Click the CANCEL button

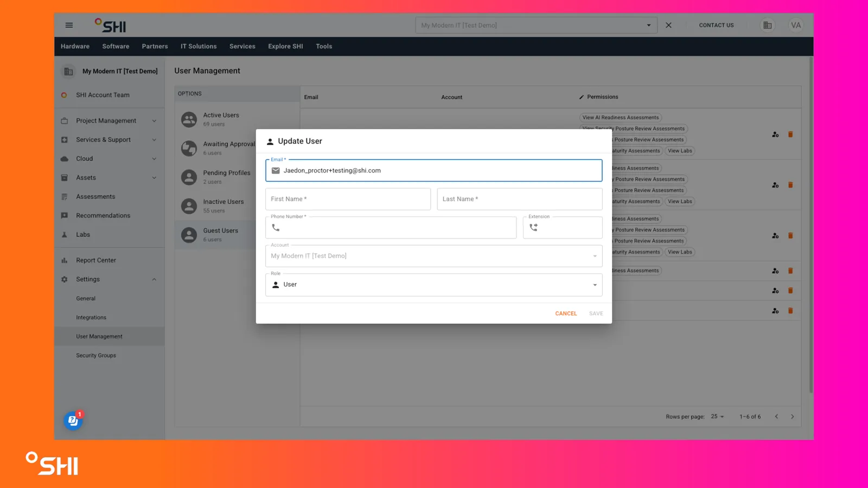pos(566,313)
